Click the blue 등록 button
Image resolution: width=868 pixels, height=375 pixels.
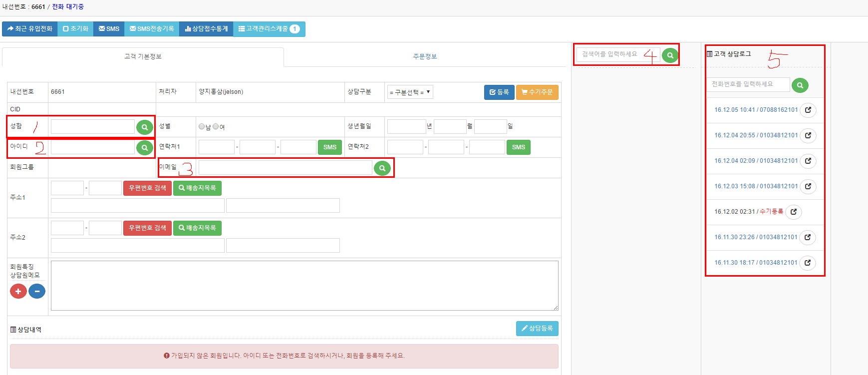point(499,92)
